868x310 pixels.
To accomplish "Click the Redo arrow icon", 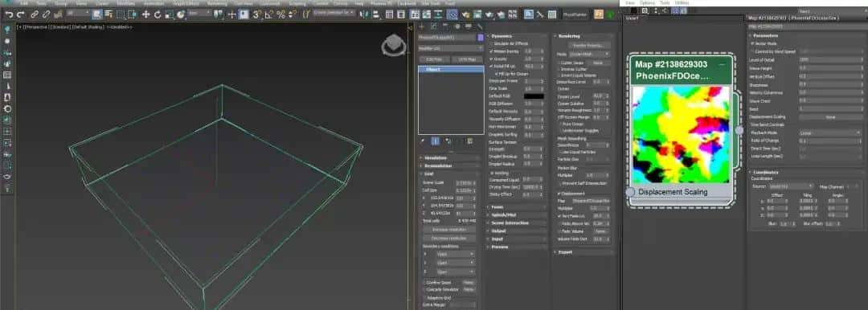I will tap(20, 14).
